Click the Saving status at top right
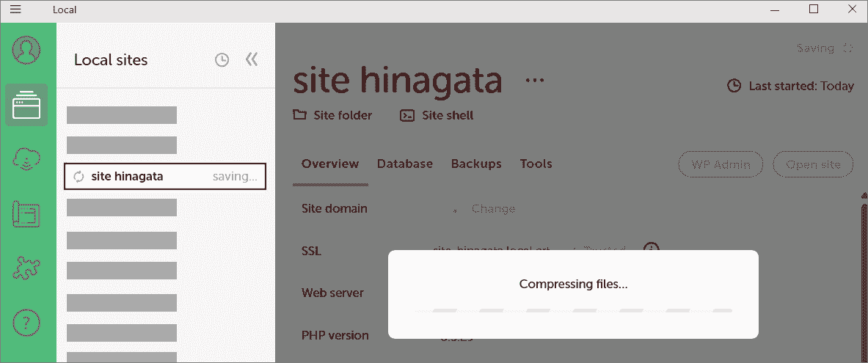868x363 pixels. (825, 48)
